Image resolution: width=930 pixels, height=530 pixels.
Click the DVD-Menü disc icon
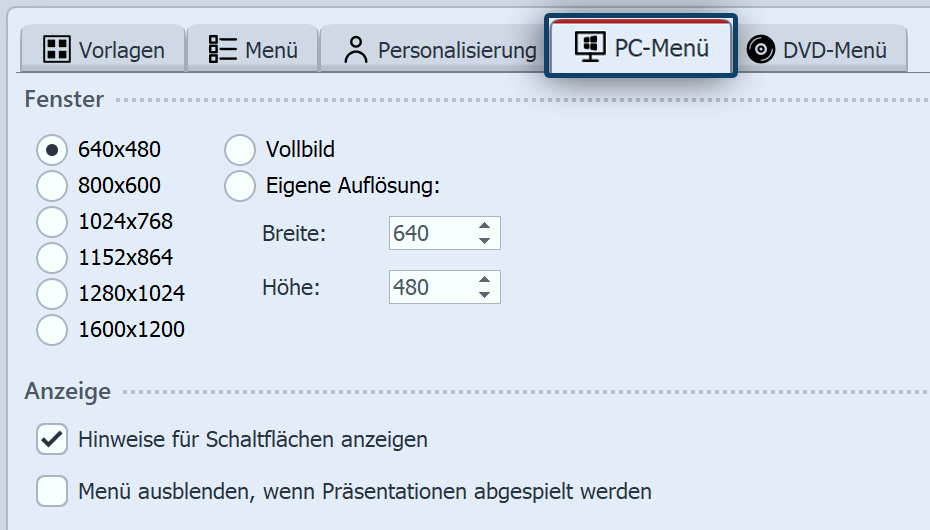(x=761, y=49)
